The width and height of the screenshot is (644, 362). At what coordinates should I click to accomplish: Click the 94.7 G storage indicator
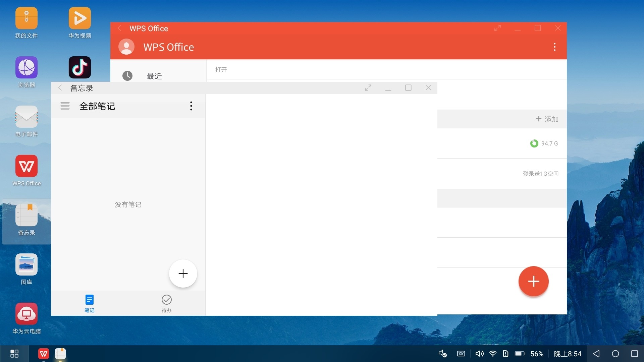click(x=544, y=143)
